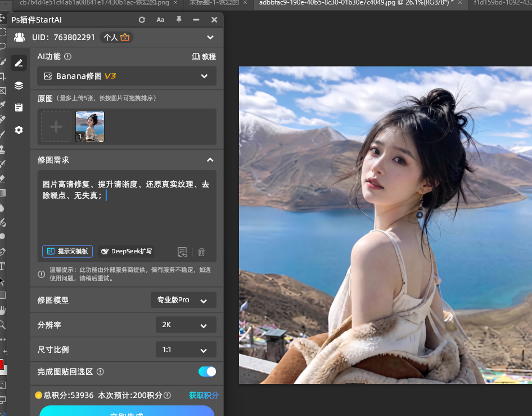532x416 pixels.
Task: Click the red foreground color swatch
Action: (x=1, y=364)
